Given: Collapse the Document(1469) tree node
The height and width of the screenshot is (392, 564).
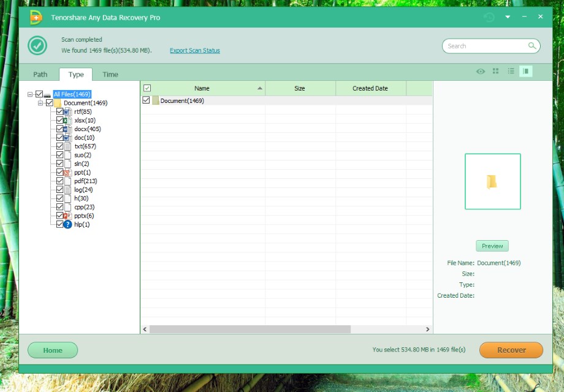Looking at the screenshot, I should pos(40,103).
